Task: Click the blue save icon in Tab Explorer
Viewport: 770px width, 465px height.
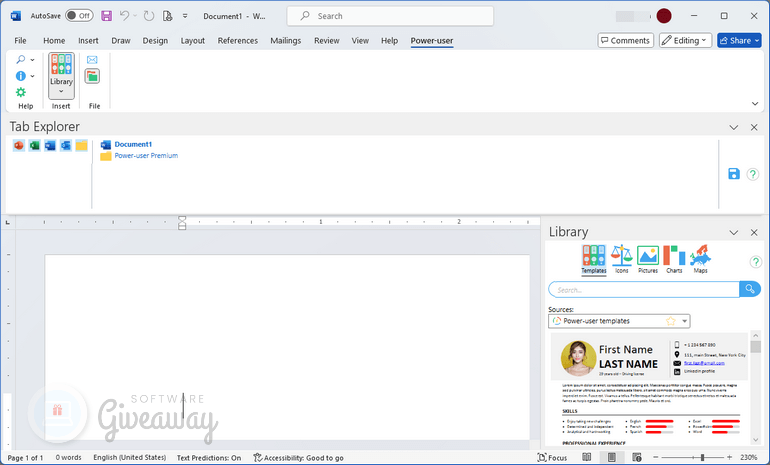Action: [x=734, y=174]
